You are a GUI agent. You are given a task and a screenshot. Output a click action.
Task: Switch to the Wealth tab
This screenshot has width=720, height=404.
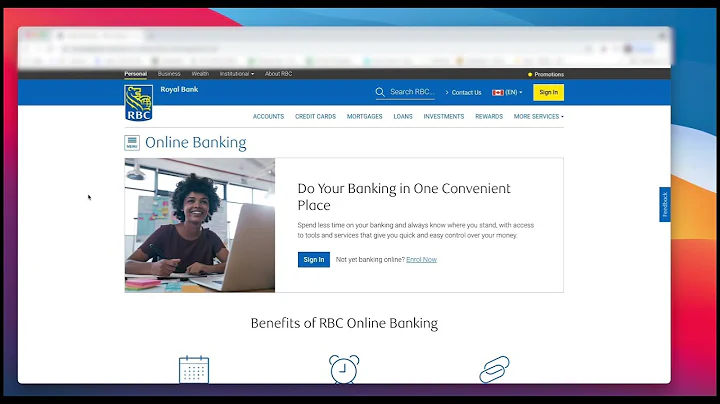coord(200,73)
